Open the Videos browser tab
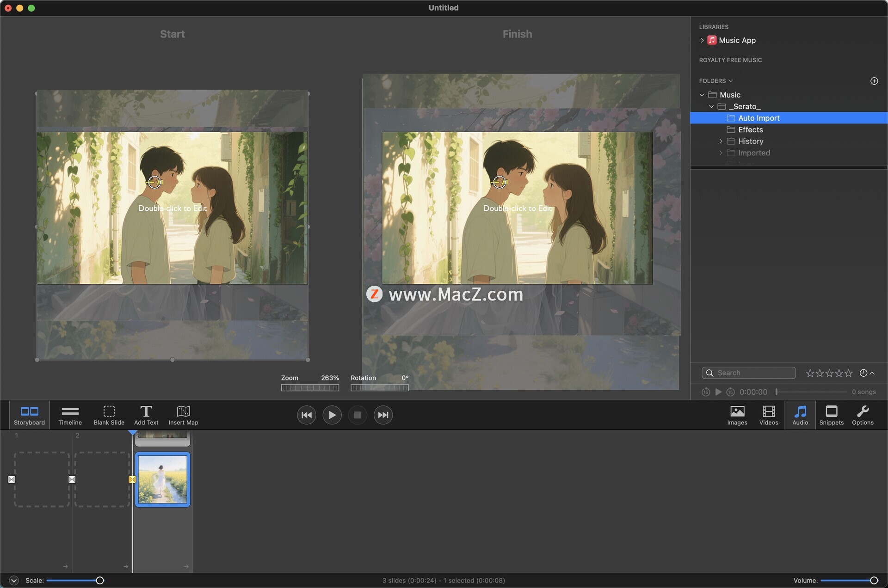888x588 pixels. pyautogui.click(x=769, y=415)
